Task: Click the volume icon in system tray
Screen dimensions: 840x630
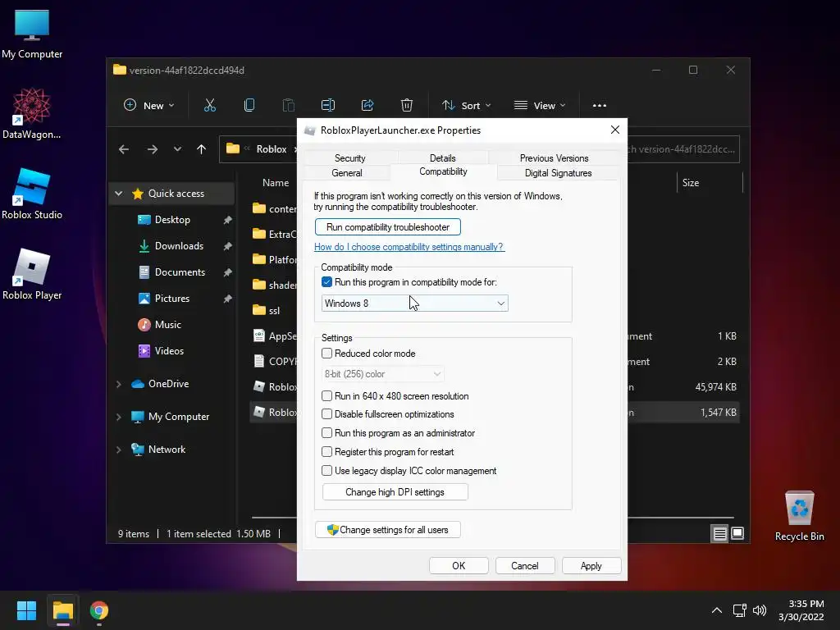Action: pyautogui.click(x=760, y=610)
